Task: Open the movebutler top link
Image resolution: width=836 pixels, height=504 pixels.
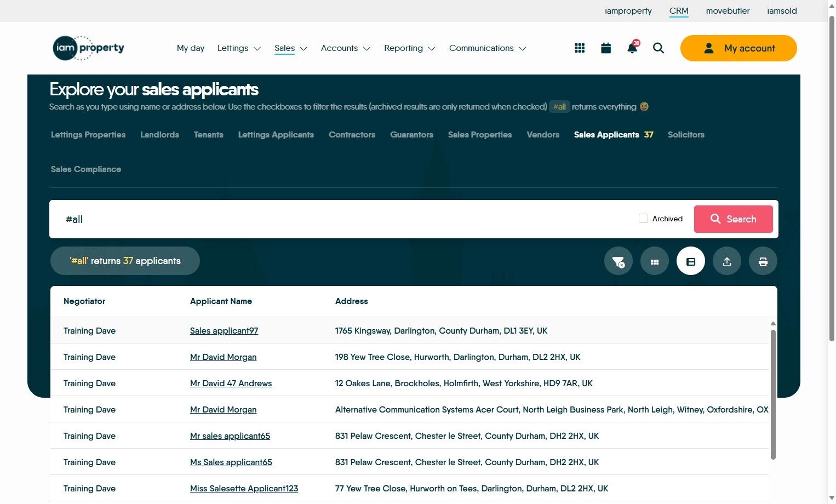Action: click(728, 11)
